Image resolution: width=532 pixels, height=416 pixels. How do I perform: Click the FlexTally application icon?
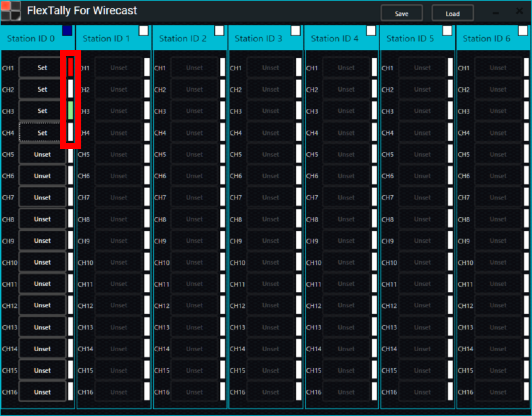click(11, 11)
